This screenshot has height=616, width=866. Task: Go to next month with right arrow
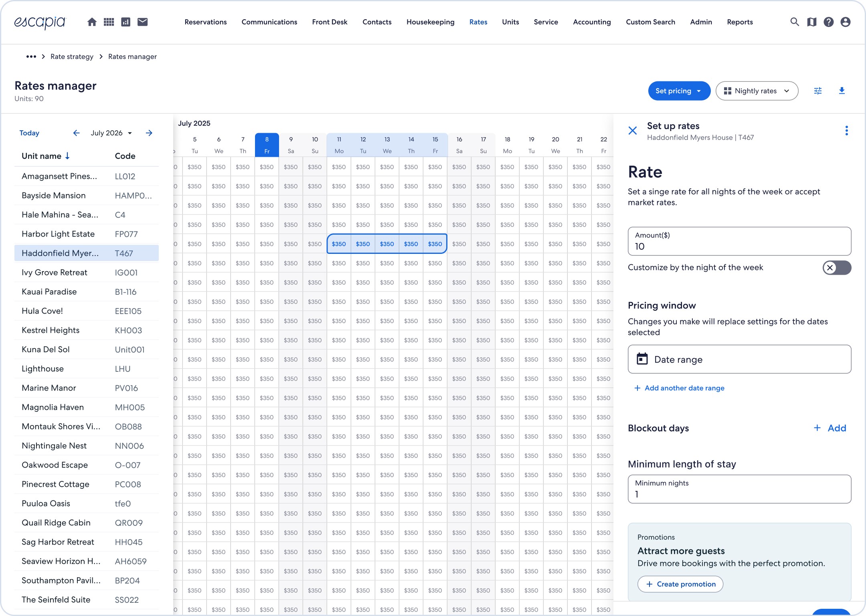[x=149, y=133]
